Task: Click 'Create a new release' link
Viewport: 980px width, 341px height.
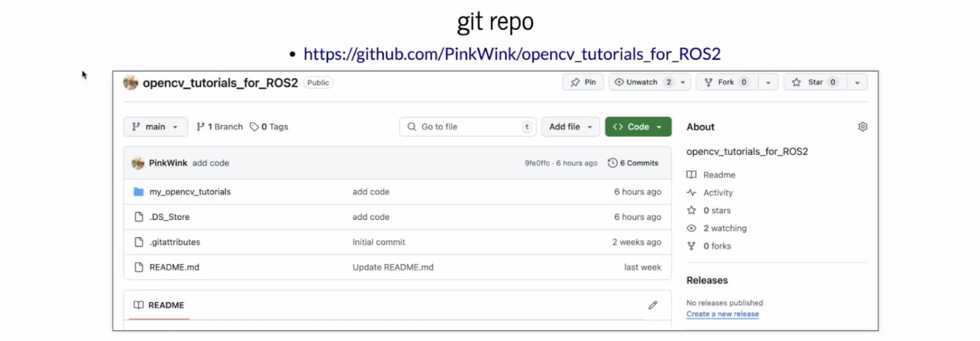Action: click(x=722, y=314)
